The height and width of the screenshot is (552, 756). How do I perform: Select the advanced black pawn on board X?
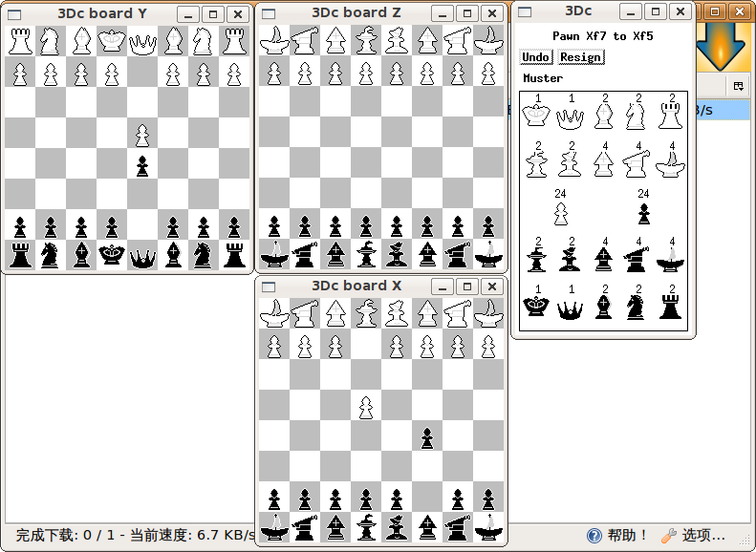coord(427,438)
